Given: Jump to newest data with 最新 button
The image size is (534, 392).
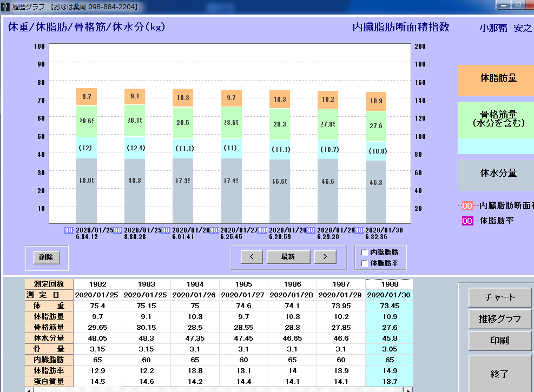Looking at the screenshot, I should tap(288, 257).
